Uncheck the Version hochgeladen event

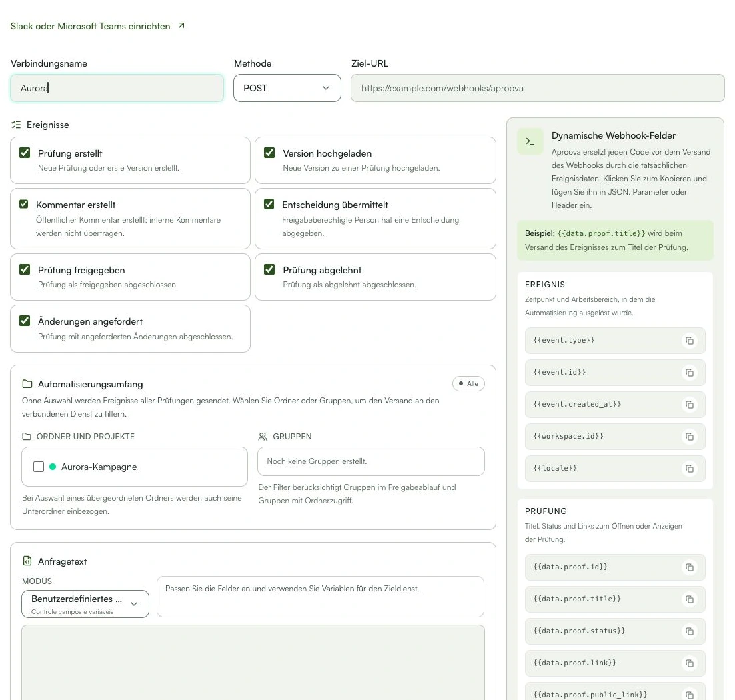tap(269, 153)
